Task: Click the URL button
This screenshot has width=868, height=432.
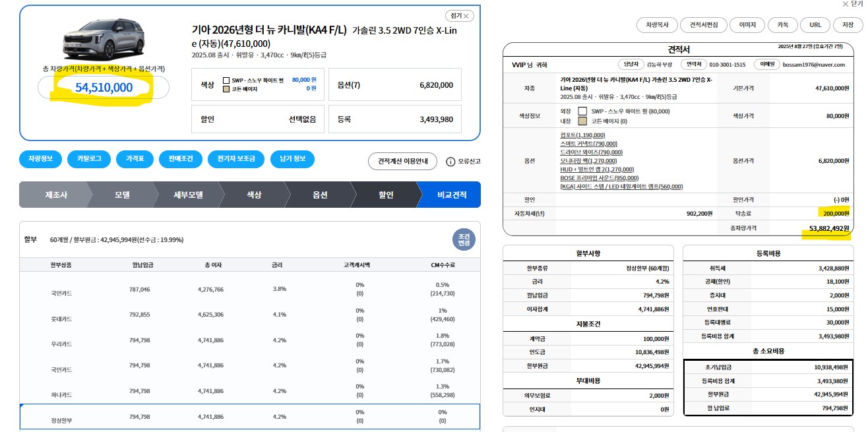Action: (815, 25)
